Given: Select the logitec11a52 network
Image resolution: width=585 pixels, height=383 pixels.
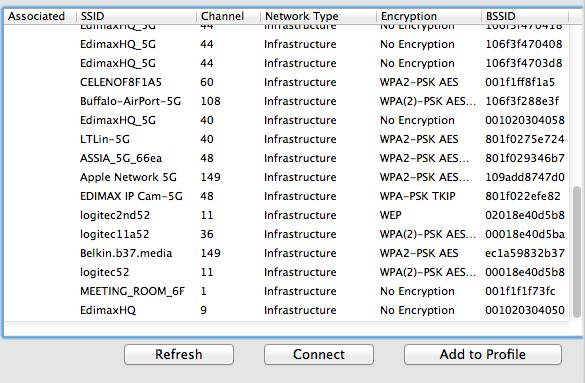Looking at the screenshot, I should [287, 234].
